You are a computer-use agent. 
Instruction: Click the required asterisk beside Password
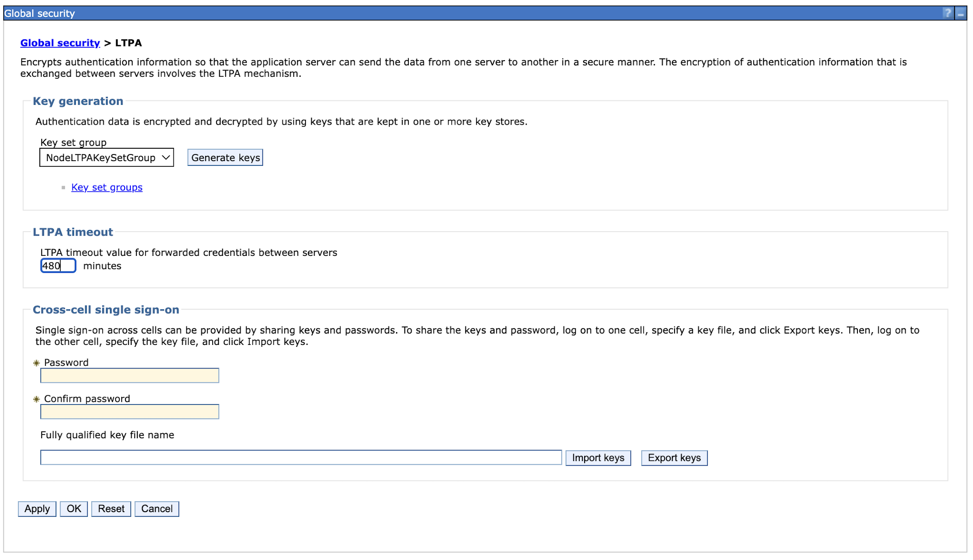coord(36,363)
